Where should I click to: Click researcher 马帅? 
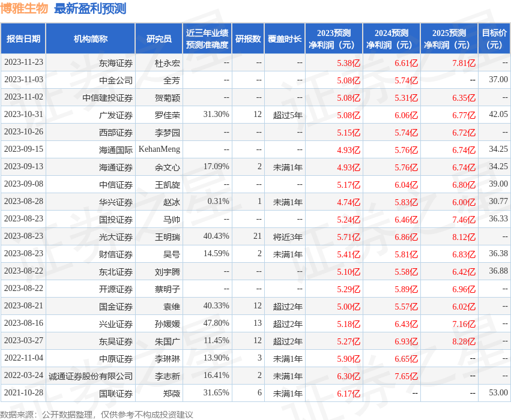[x=171, y=220]
